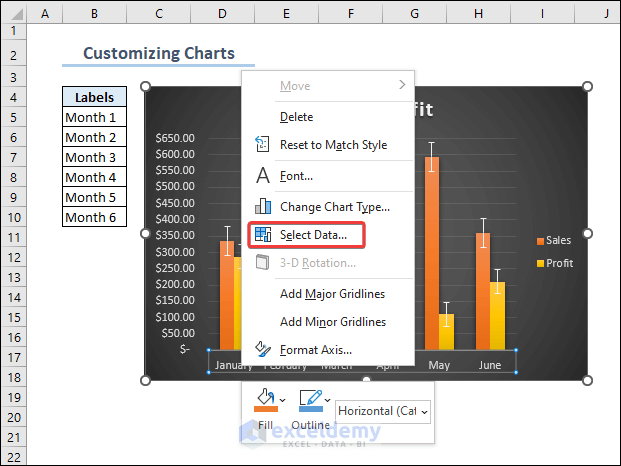Select cell containing Month 3
This screenshot has width=621, height=466.
pos(94,157)
